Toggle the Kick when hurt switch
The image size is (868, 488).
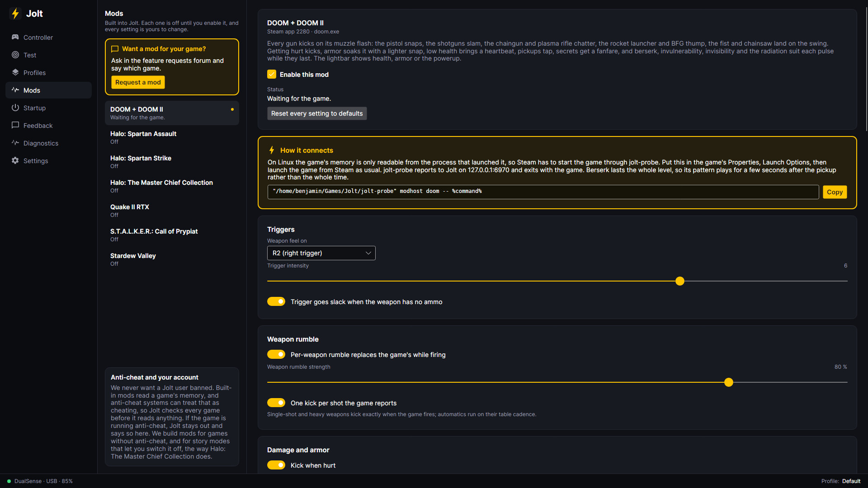(x=276, y=465)
